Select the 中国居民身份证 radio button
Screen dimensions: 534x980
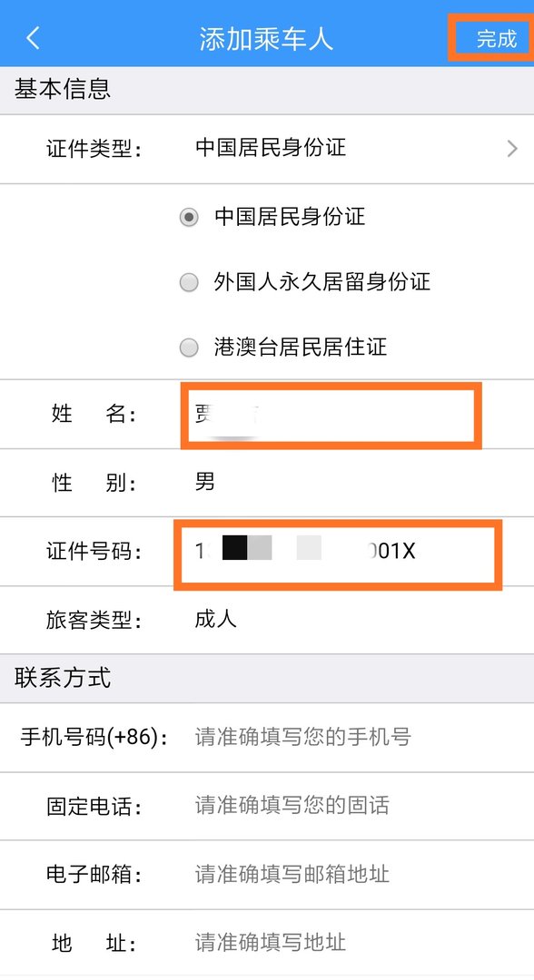188,217
